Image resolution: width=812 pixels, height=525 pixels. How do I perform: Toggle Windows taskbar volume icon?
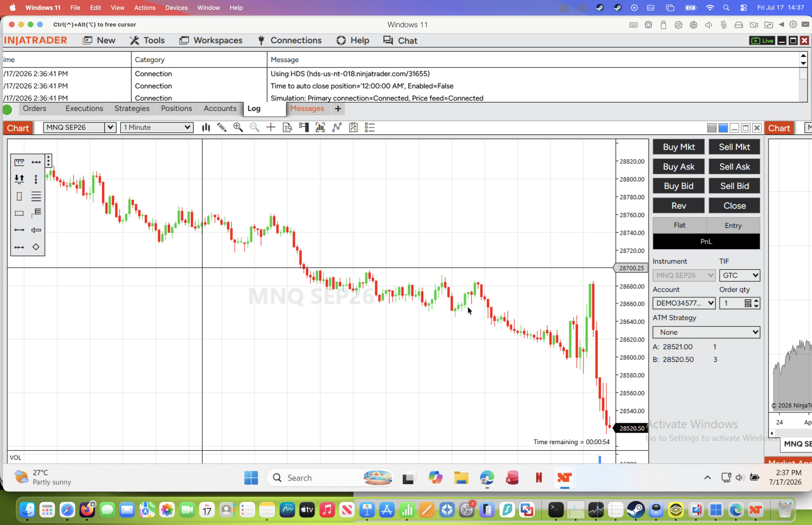tap(739, 477)
